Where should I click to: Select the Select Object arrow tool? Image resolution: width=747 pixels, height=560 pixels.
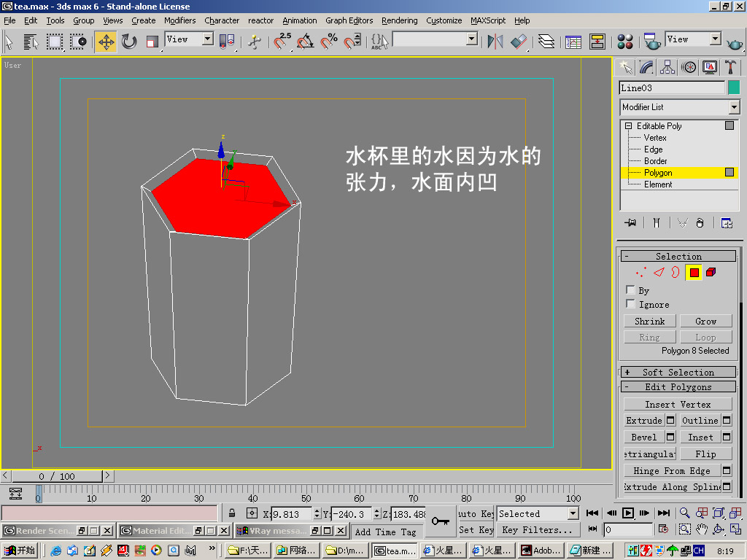click(x=9, y=42)
